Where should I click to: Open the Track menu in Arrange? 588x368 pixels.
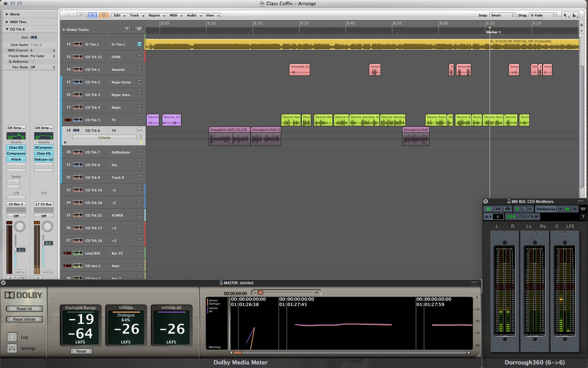pyautogui.click(x=136, y=15)
